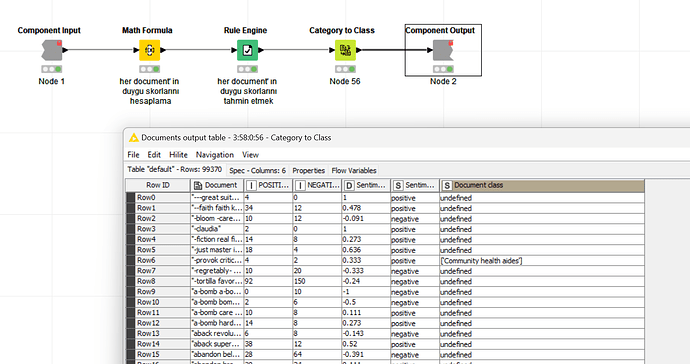The height and width of the screenshot is (364, 690).
Task: Click the Rule Engine node annotation text
Action: pos(248,91)
